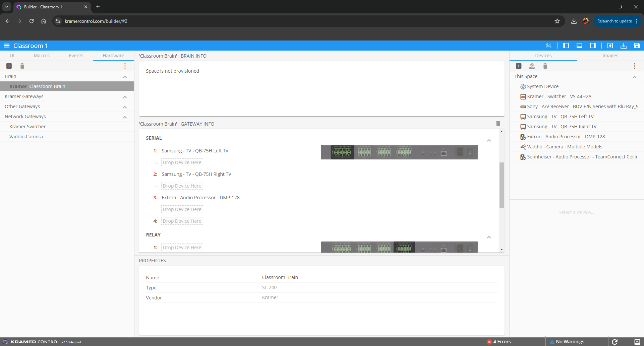Click Drop Device Here box for relay 1

[182, 248]
